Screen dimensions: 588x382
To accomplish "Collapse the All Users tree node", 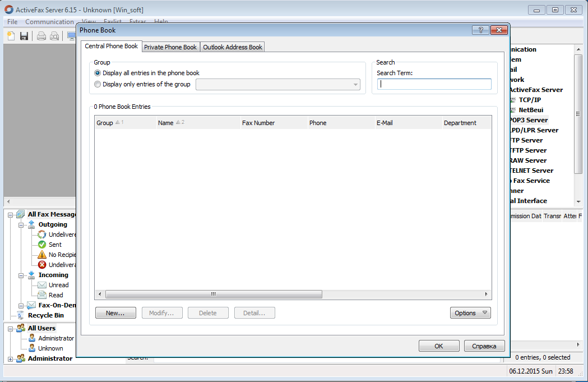I will tap(11, 329).
